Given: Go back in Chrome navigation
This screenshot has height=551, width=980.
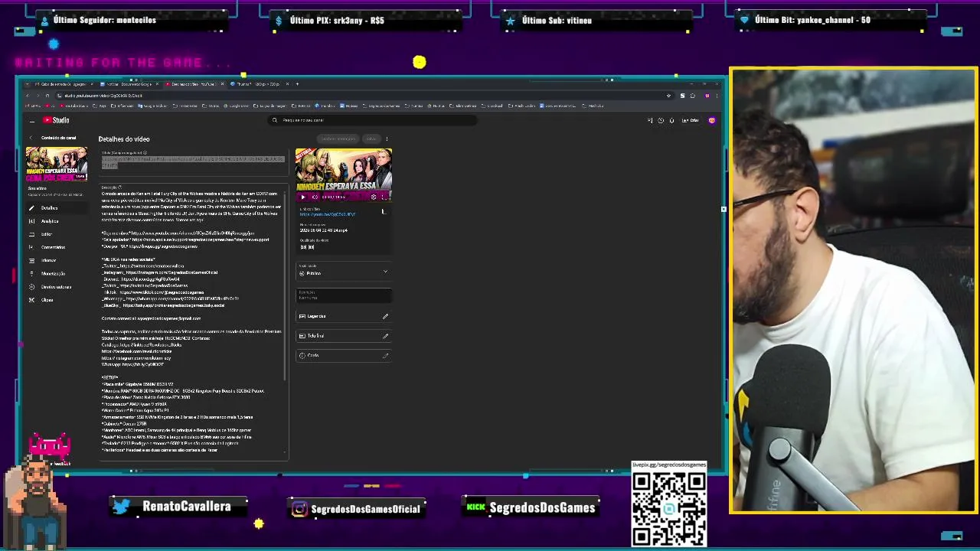Looking at the screenshot, I should point(28,96).
